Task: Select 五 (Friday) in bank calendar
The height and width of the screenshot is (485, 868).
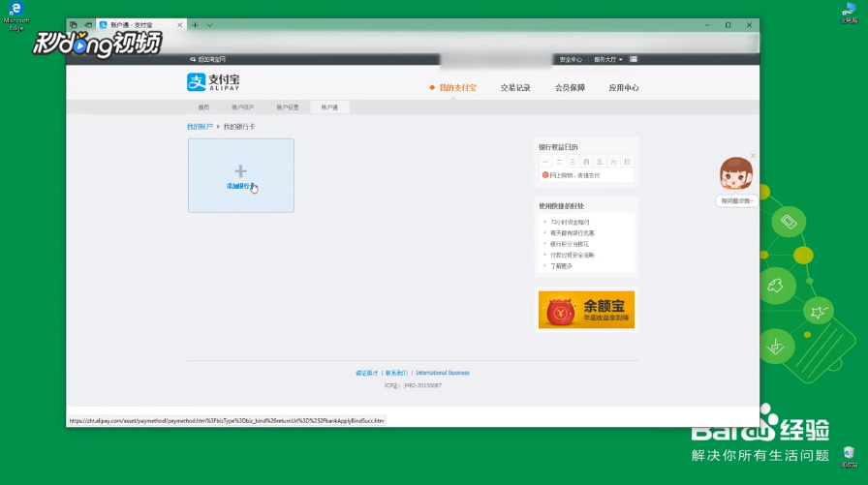Action: click(x=600, y=162)
